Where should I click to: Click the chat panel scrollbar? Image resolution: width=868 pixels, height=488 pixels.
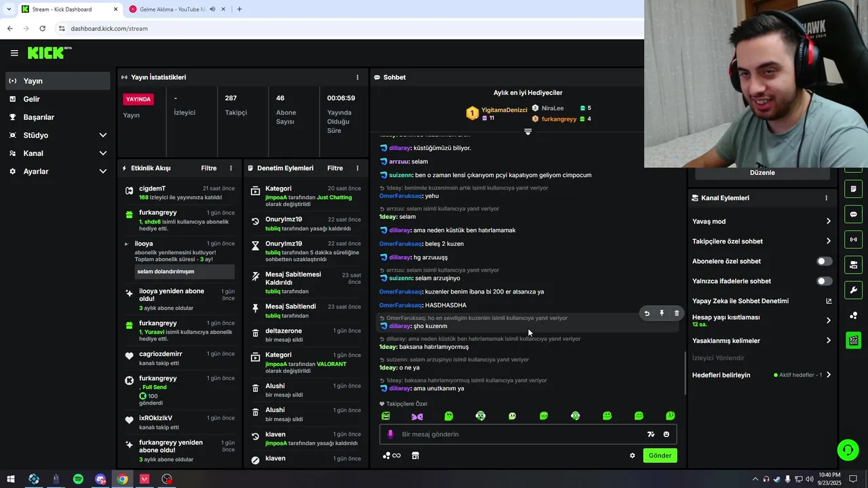[x=684, y=373]
